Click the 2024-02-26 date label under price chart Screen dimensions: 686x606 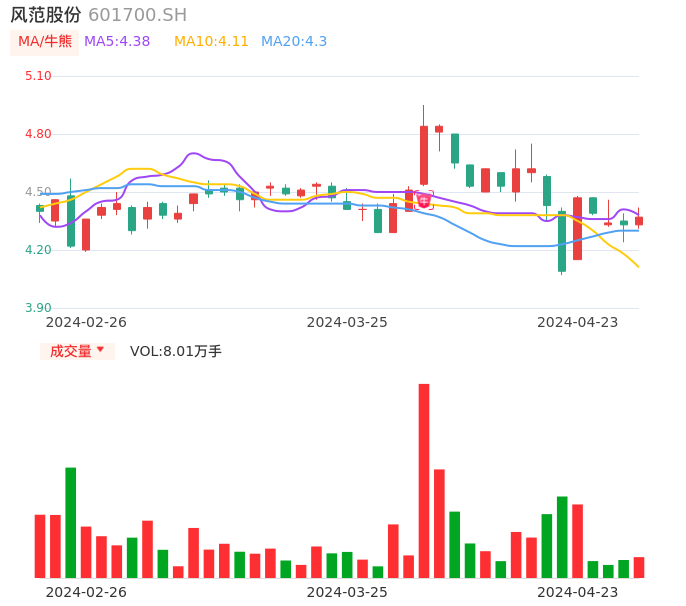[x=86, y=322]
